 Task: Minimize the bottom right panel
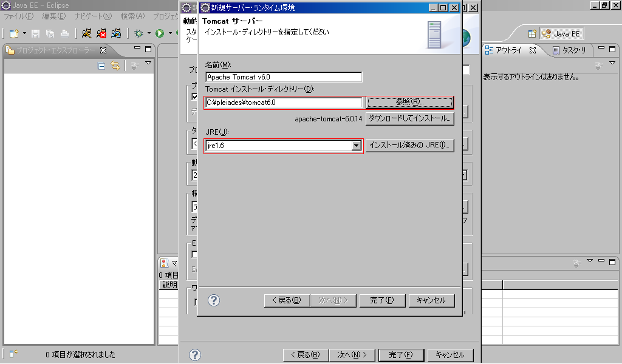[601, 261]
